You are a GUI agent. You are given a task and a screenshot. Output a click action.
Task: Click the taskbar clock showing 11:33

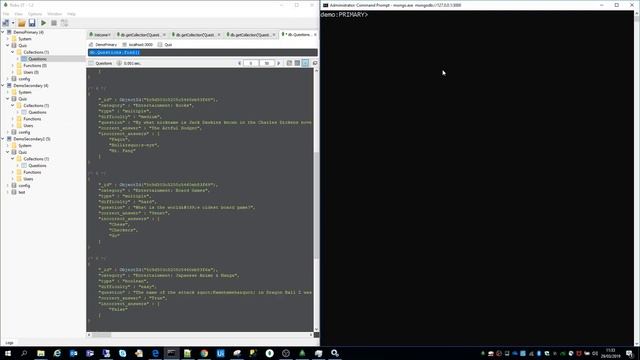611,353
